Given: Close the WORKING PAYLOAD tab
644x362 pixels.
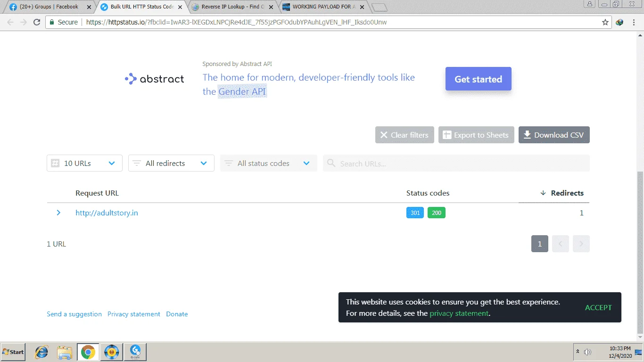Looking at the screenshot, I should pos(362,7).
